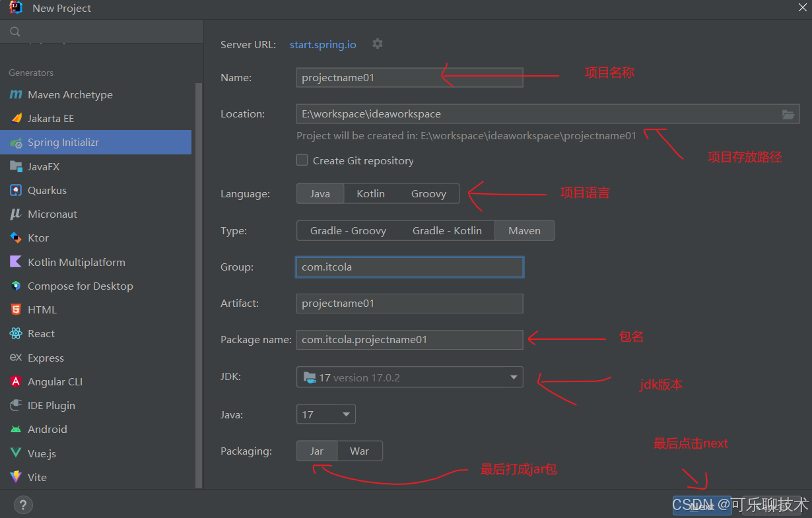The image size is (812, 518).
Task: Click the search magnifier icon
Action: 15,31
